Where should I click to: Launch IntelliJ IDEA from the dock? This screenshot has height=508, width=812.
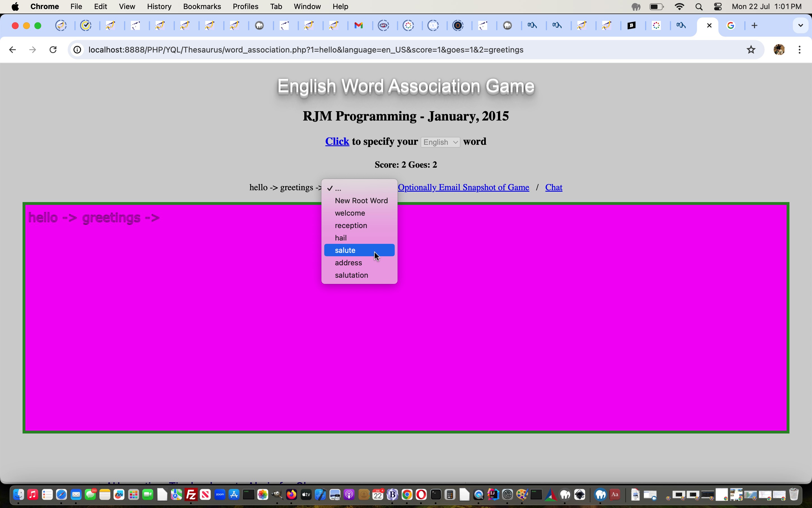[x=493, y=494]
